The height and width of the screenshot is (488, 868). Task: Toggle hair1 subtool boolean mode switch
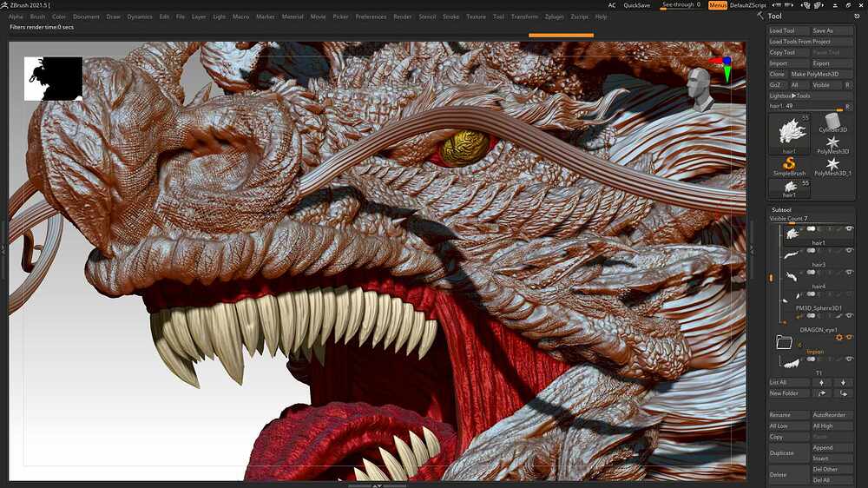pos(811,228)
